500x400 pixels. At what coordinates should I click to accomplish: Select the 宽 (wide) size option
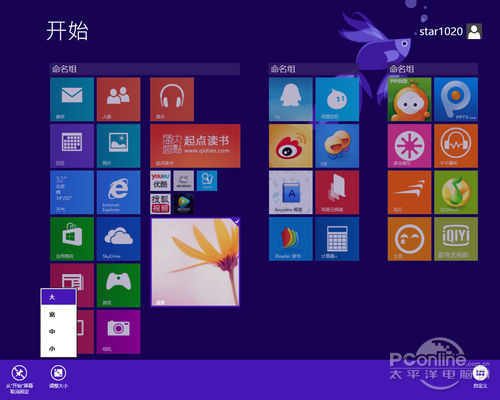tap(58, 314)
